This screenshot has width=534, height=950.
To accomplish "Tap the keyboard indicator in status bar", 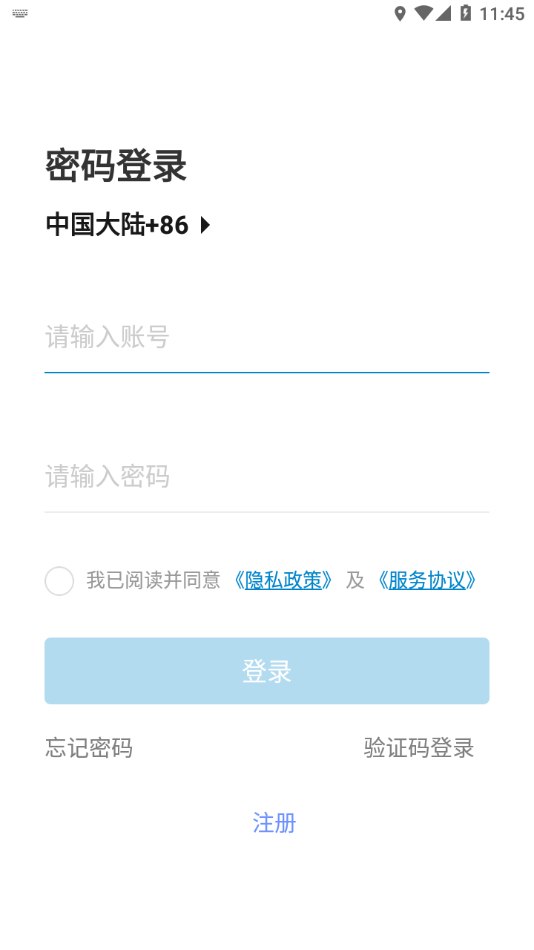I will (x=20, y=13).
